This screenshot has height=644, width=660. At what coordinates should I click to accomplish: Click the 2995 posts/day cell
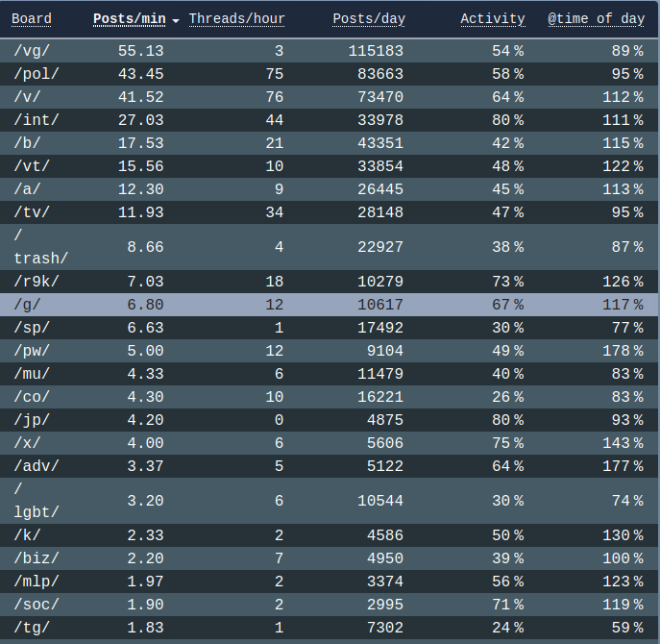pyautogui.click(x=385, y=605)
